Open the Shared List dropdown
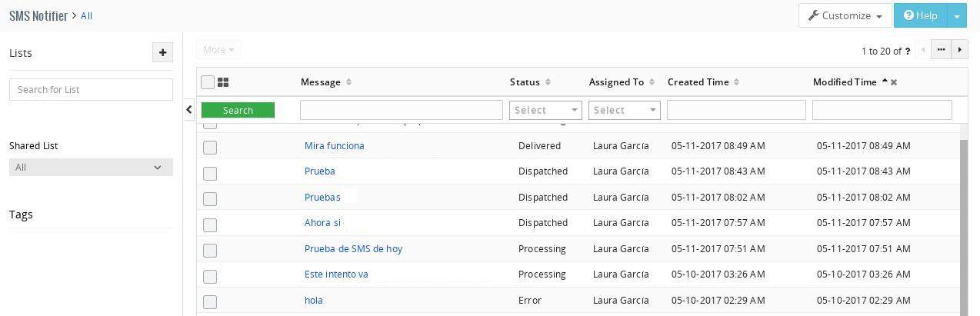This screenshot has height=316, width=980. [91, 167]
